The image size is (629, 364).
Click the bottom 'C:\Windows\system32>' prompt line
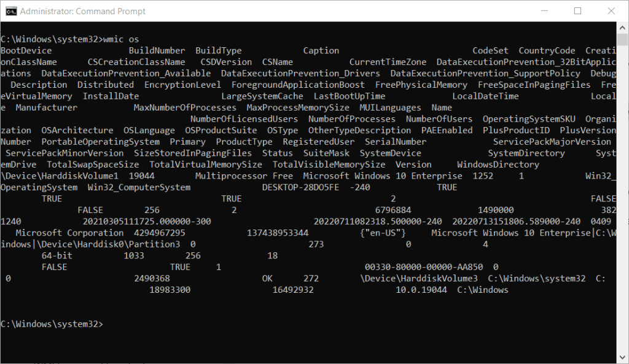click(x=52, y=324)
